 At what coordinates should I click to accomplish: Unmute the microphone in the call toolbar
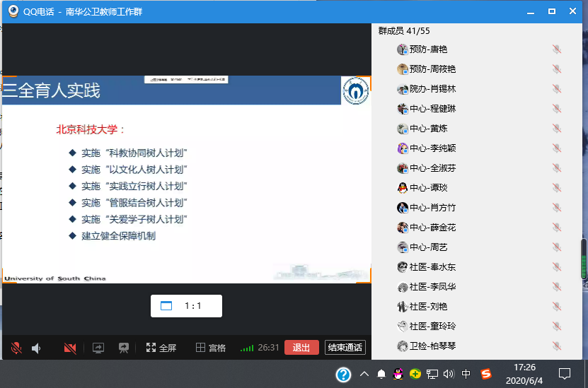click(16, 348)
